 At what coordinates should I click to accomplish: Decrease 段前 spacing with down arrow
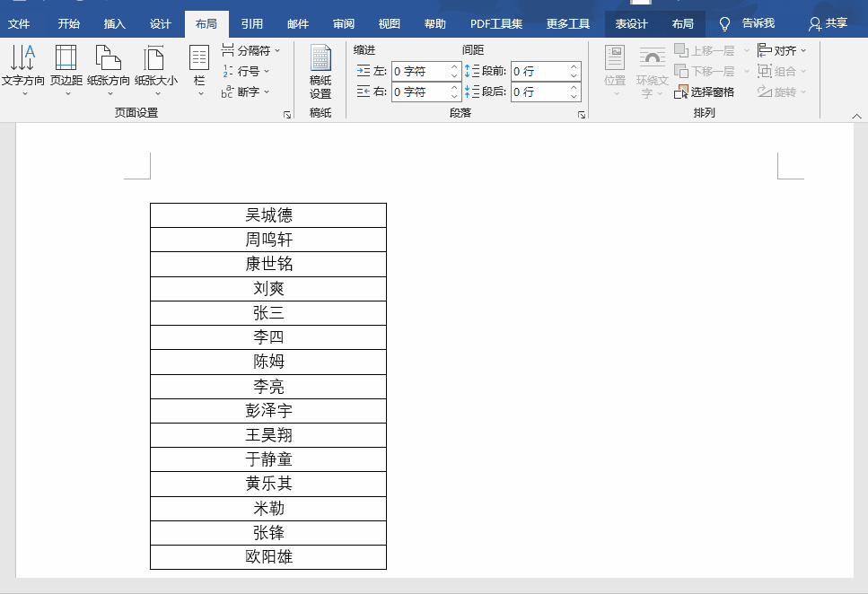574,76
